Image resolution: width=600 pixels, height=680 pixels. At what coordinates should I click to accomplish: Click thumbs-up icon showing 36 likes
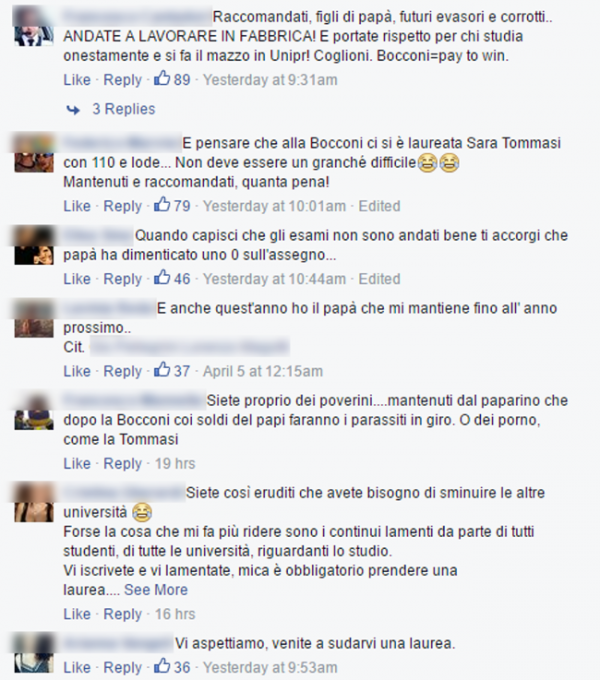(x=162, y=666)
